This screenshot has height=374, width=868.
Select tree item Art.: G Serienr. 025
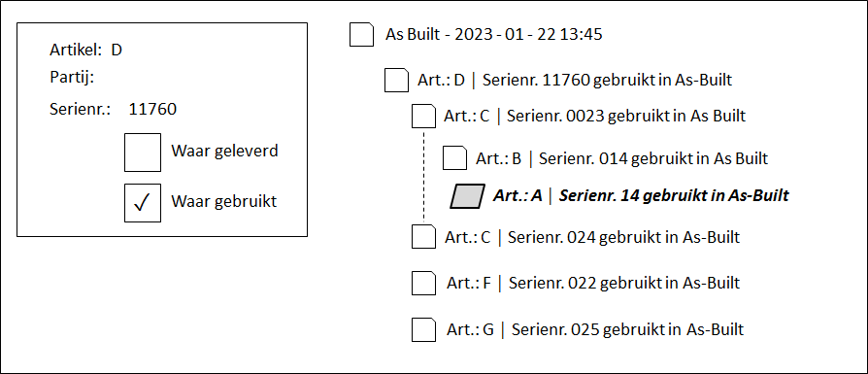[x=595, y=329]
